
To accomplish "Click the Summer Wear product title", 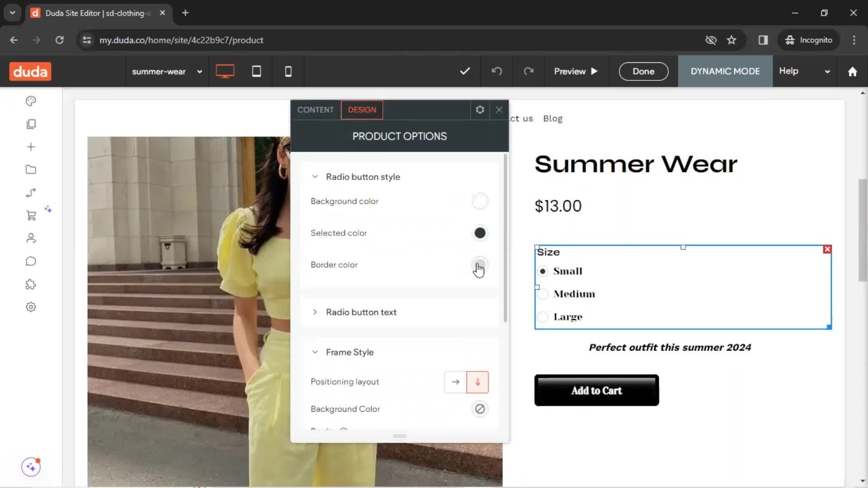I will pyautogui.click(x=636, y=164).
